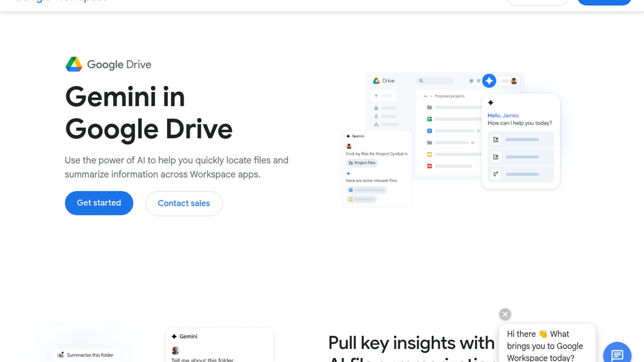Click the blue Gemini sparkle button in illustration
The width and height of the screenshot is (644, 362).
point(489,81)
